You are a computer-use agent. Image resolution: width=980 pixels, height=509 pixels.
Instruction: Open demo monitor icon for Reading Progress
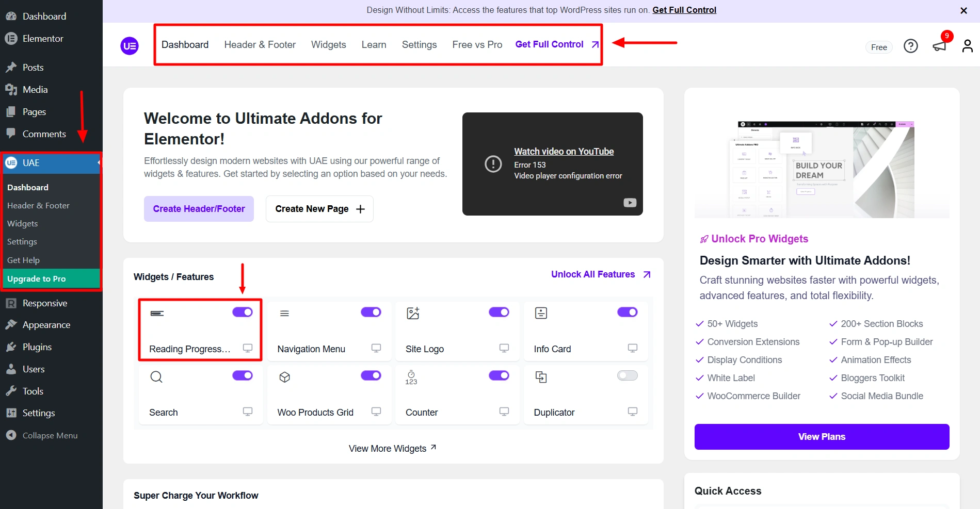click(x=248, y=348)
